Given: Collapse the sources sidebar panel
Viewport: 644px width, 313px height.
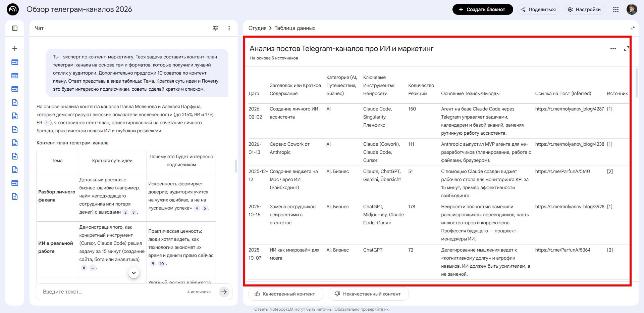Looking at the screenshot, I should coord(15,28).
